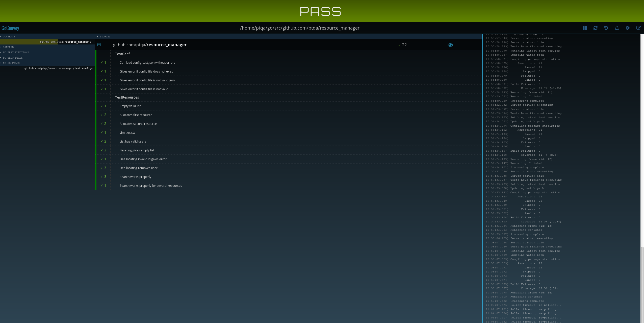Click the log panel scrollbar thumb

click(x=642, y=285)
